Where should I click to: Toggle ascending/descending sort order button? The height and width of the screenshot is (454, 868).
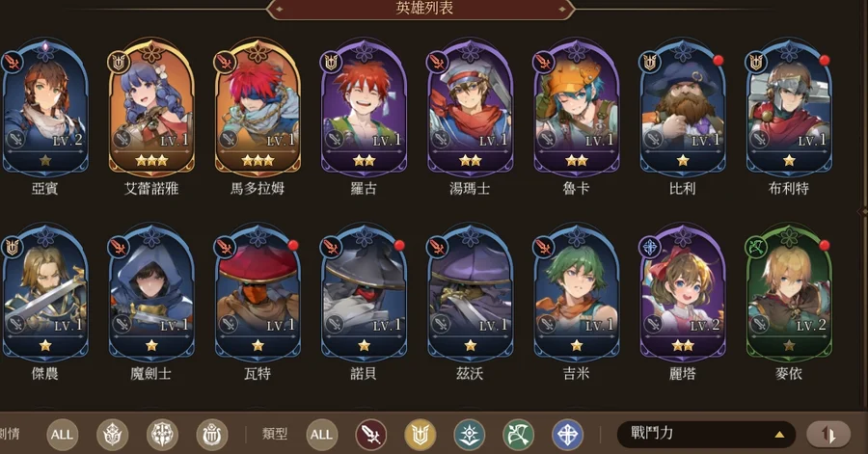(x=828, y=434)
